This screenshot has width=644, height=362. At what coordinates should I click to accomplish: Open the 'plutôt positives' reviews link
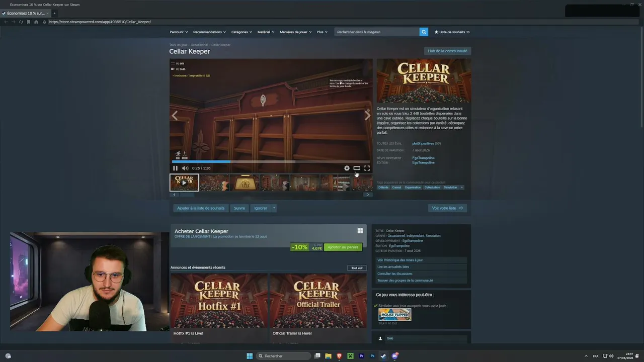click(x=423, y=144)
